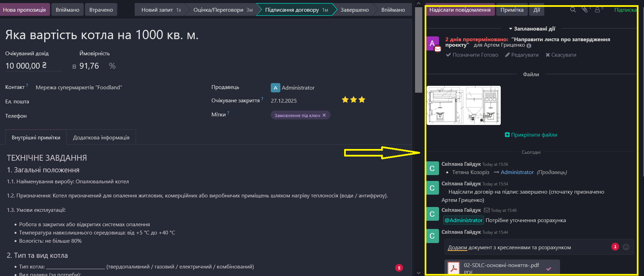This screenshot has height=276, width=644.
Task: Click the Надіслати повідомлення button
Action: 460,10
